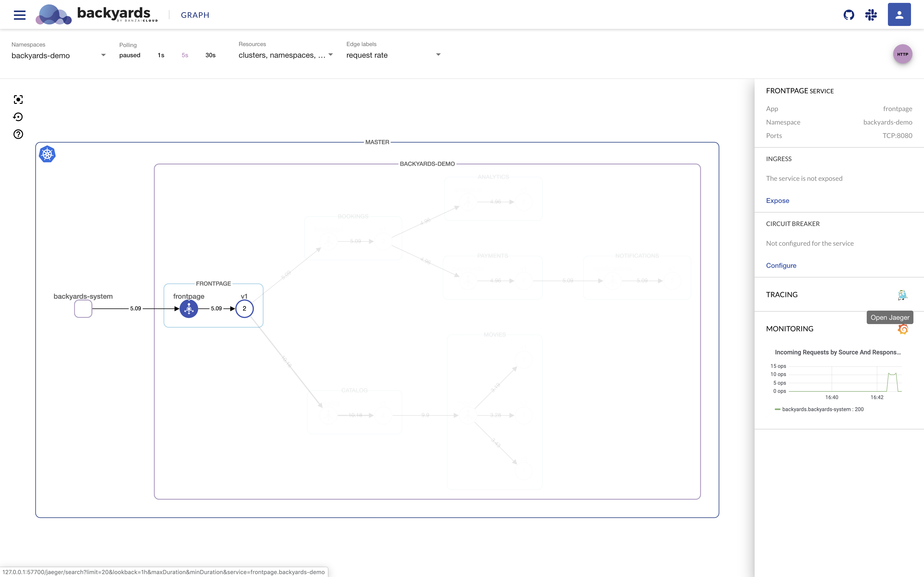Open the Slack community icon
Viewport: 924px width, 577px height.
point(871,15)
